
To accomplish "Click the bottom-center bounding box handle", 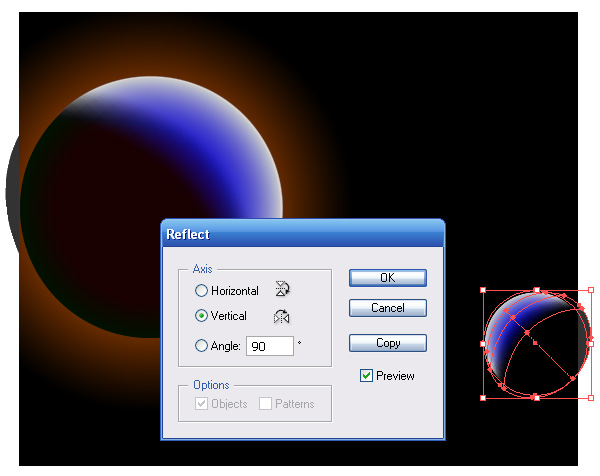I will [537, 398].
